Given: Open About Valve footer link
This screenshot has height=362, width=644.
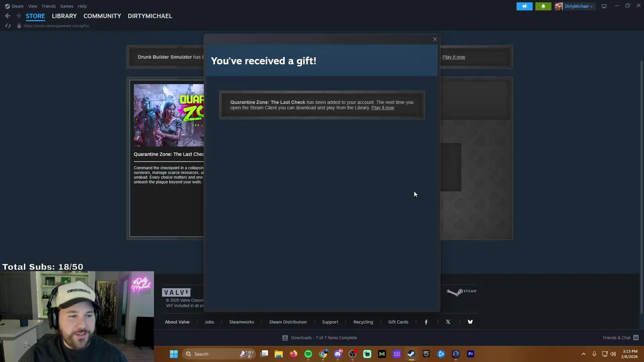Looking at the screenshot, I should pos(177,322).
